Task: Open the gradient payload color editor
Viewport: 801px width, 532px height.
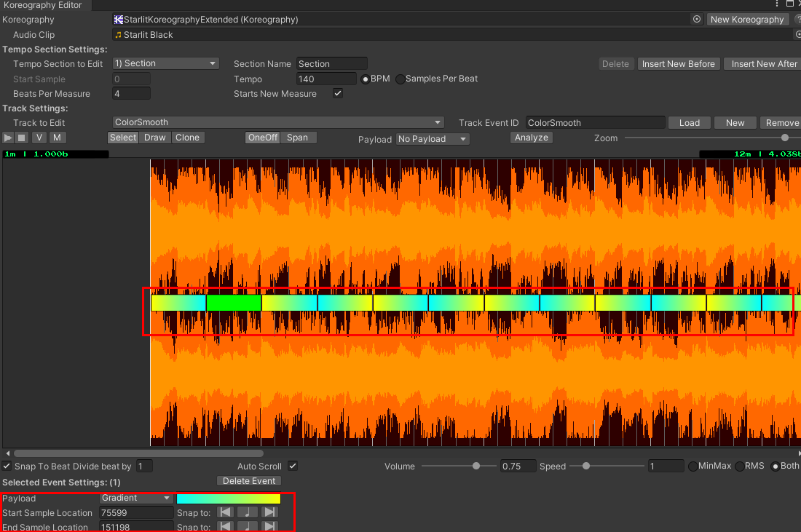Action: 229,499
